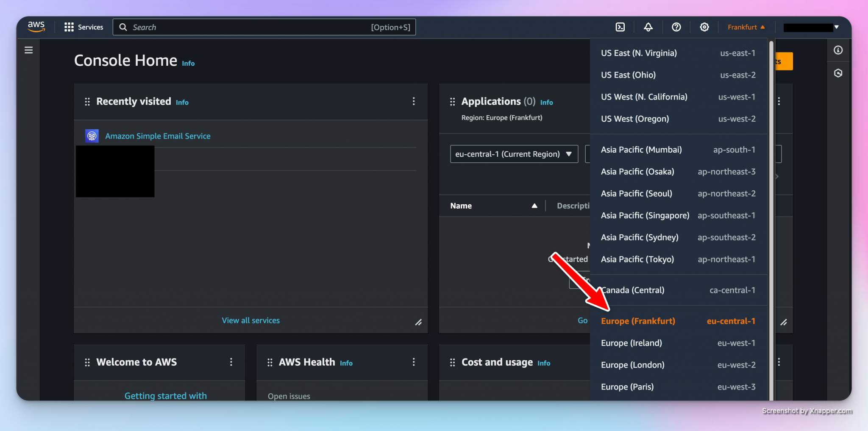Open the info panel icon on right sidebar
The image size is (868, 431).
pos(838,50)
